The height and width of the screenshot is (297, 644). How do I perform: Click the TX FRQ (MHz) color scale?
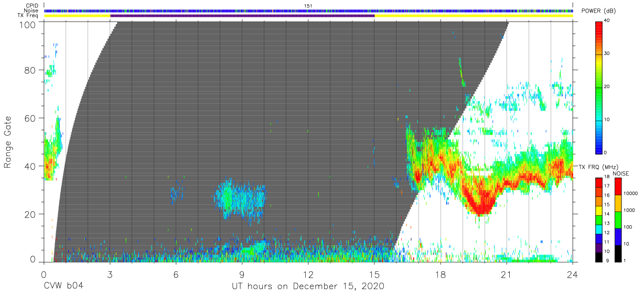coord(599,219)
